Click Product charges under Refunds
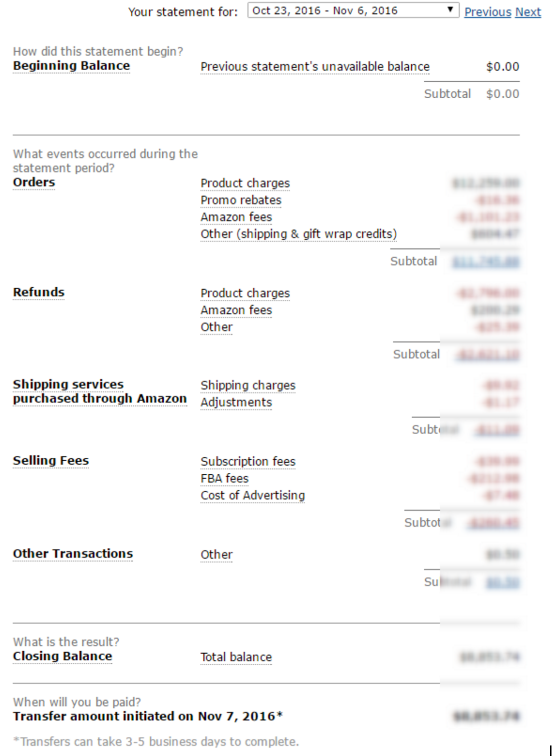Screen dimensions: 553x756 pos(245,293)
